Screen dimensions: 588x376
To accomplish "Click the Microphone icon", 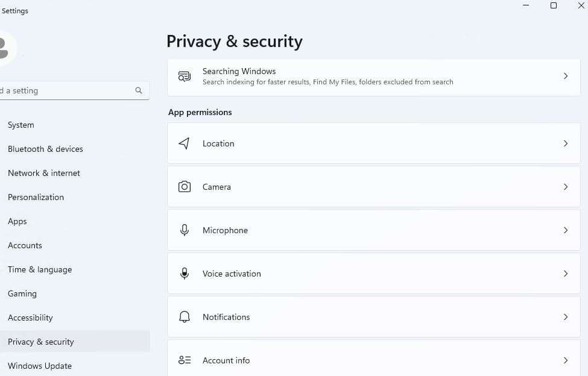I will 185,230.
